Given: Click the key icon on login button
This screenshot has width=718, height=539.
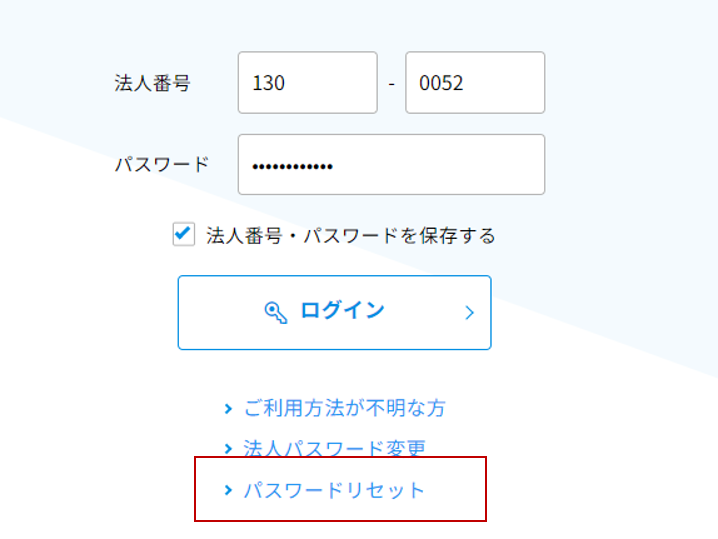Looking at the screenshot, I should click(276, 313).
